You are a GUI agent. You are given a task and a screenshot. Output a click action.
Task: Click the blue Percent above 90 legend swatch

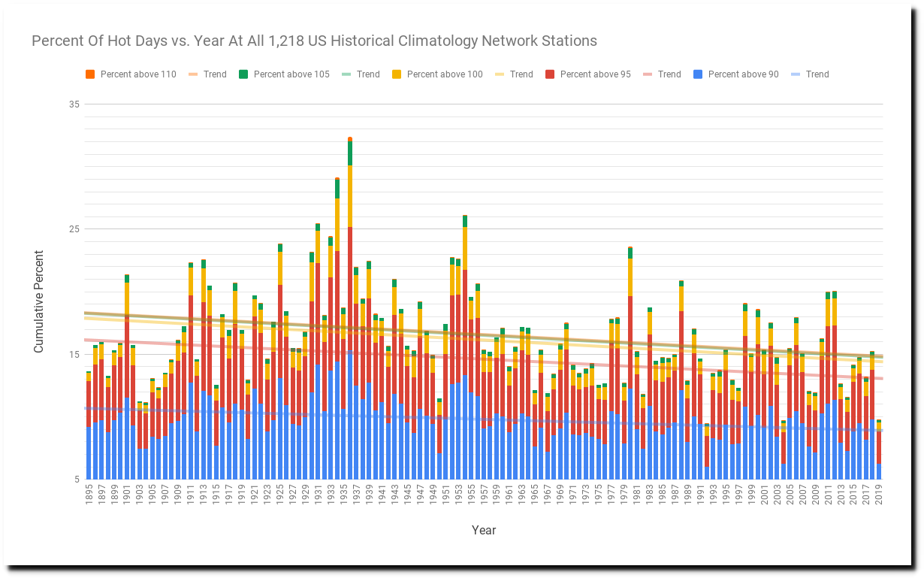click(x=698, y=74)
